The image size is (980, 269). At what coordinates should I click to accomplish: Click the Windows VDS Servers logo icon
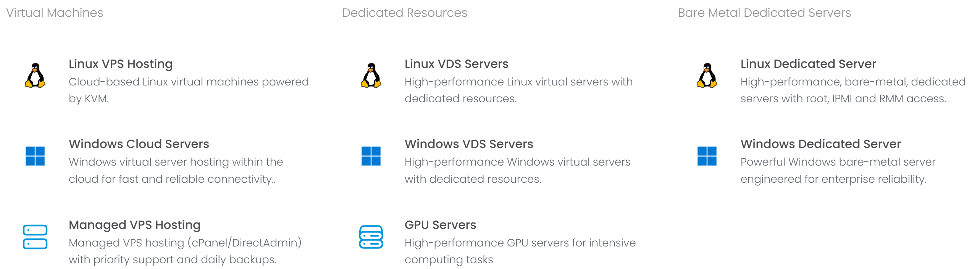coord(371,156)
